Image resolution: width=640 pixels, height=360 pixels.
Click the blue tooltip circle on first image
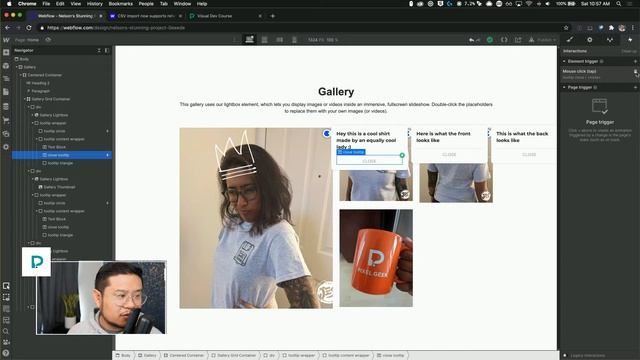pyautogui.click(x=327, y=133)
